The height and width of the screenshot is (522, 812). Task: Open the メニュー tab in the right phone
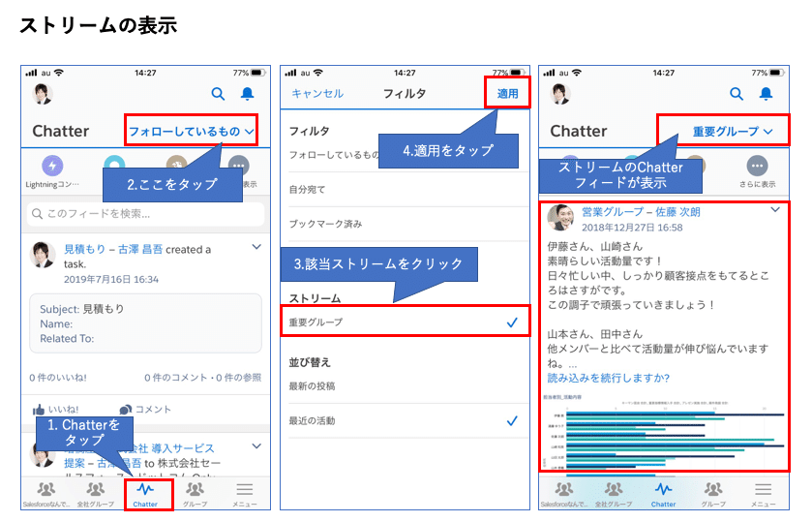pyautogui.click(x=763, y=495)
